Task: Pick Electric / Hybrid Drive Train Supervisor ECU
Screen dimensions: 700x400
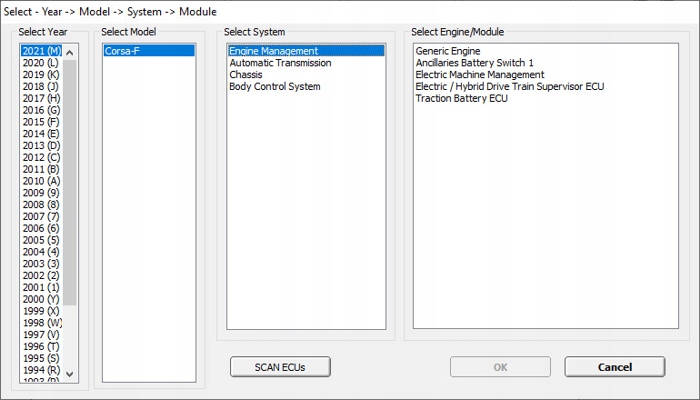Action: 509,87
